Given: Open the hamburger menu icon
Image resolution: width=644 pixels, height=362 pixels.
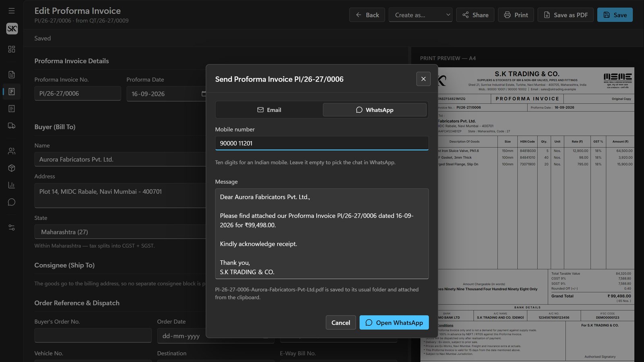Looking at the screenshot, I should [x=12, y=11].
